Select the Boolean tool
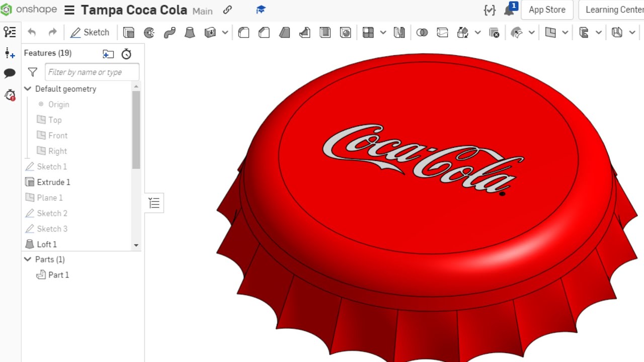 [422, 33]
